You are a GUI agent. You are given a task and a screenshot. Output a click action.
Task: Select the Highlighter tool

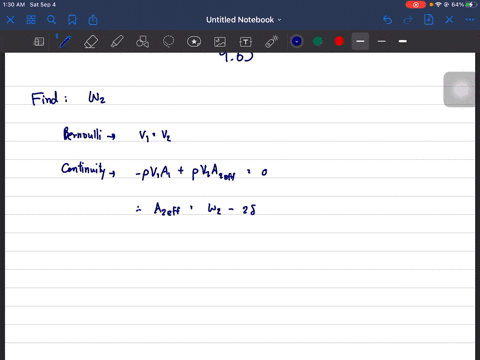(x=117, y=42)
